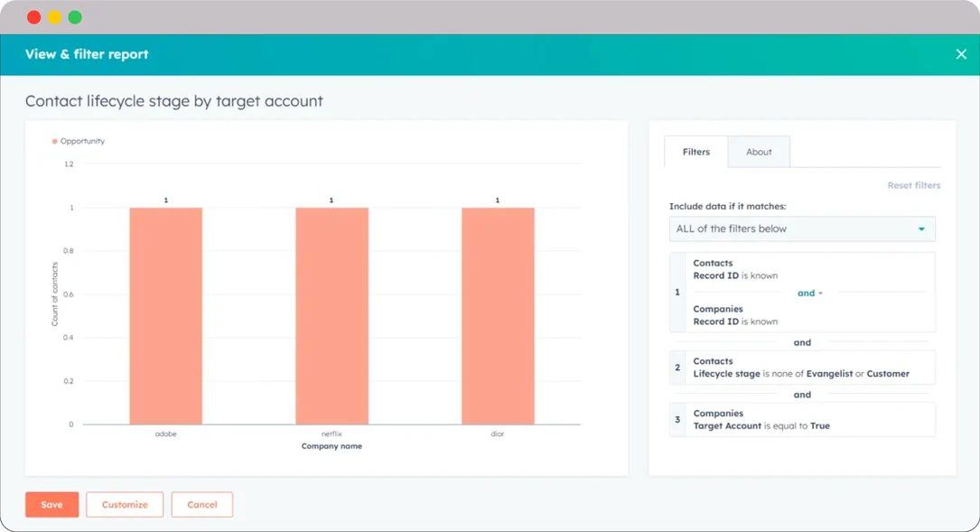Select the Companies Record ID is known filter
980x532 pixels.
pyautogui.click(x=735, y=315)
